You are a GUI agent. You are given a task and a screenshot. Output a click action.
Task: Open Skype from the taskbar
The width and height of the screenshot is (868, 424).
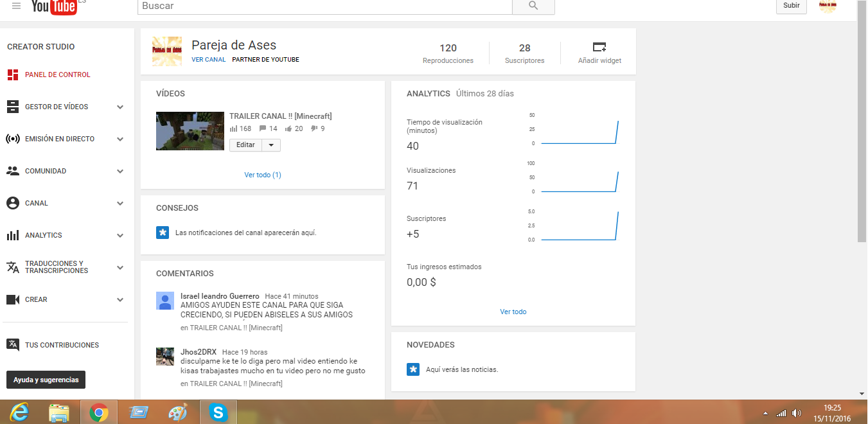click(x=218, y=412)
